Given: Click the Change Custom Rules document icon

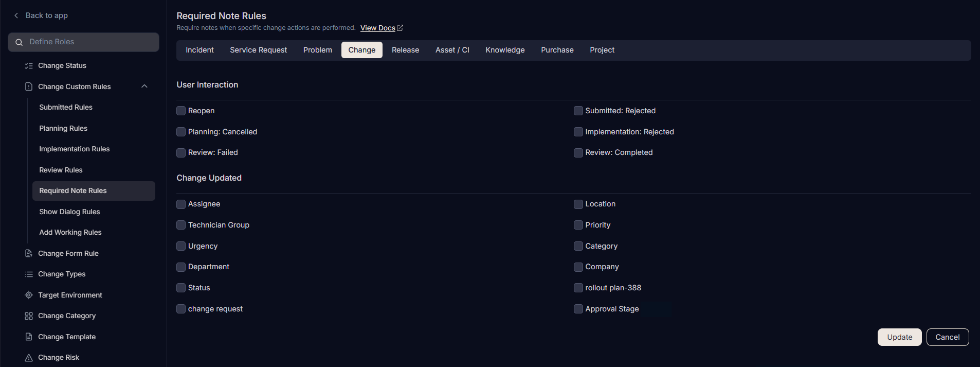Looking at the screenshot, I should 29,86.
